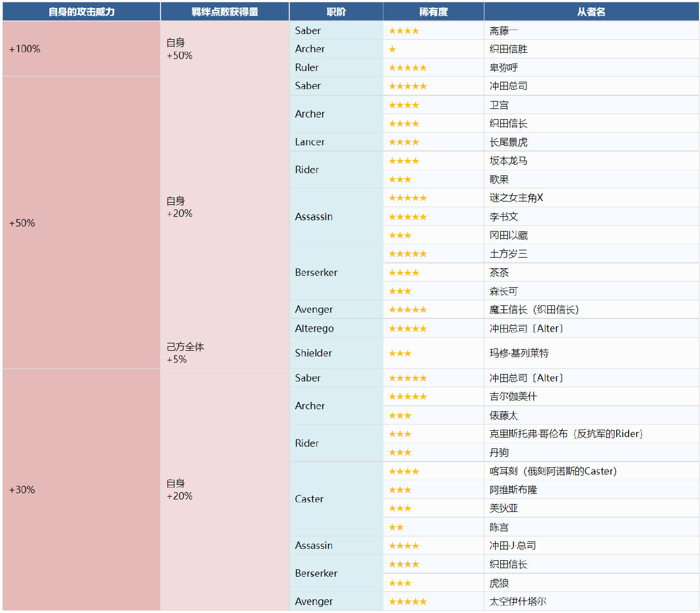Select the +100% attack bonus cell
Viewport: 700px width, 613px height.
81,49
